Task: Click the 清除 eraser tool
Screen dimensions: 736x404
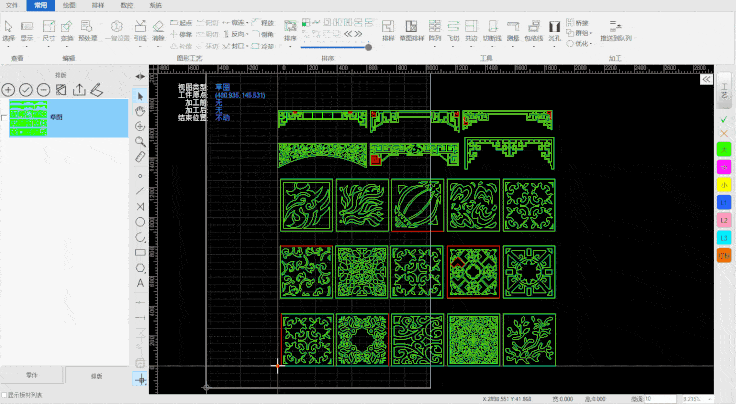Action: [x=159, y=31]
